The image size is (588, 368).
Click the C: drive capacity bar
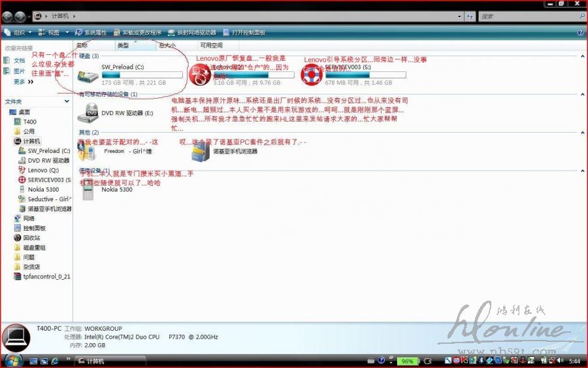pyautogui.click(x=142, y=75)
